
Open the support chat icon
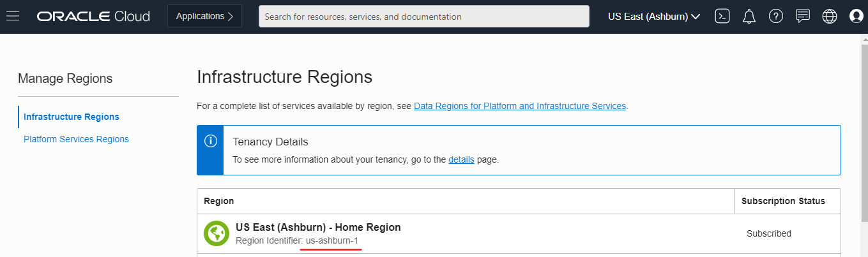(803, 17)
